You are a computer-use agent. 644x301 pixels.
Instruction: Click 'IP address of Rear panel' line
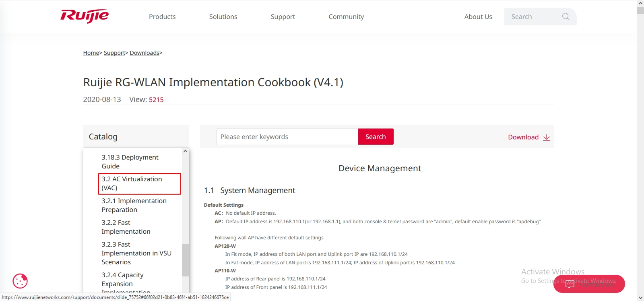coord(275,279)
